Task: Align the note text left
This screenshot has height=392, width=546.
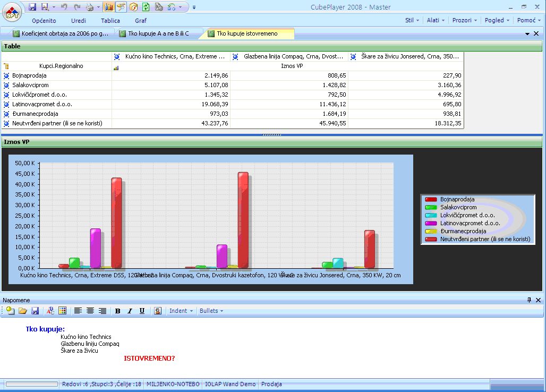Action: point(78,311)
